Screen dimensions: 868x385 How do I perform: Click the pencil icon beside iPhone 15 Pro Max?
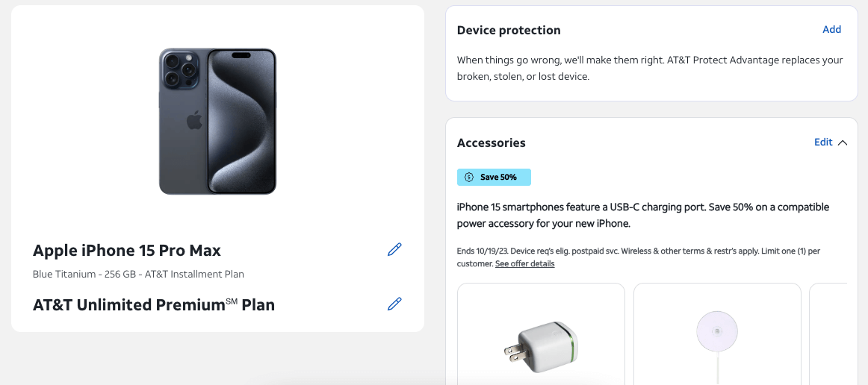point(394,250)
